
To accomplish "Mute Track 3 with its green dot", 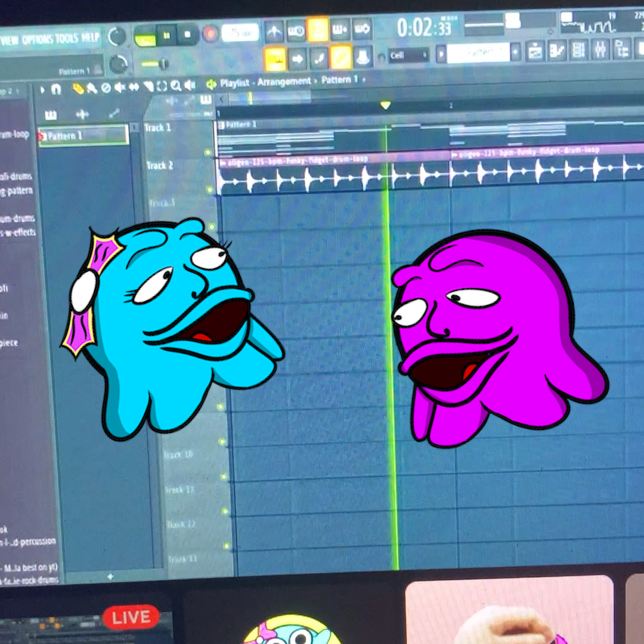I will (212, 227).
